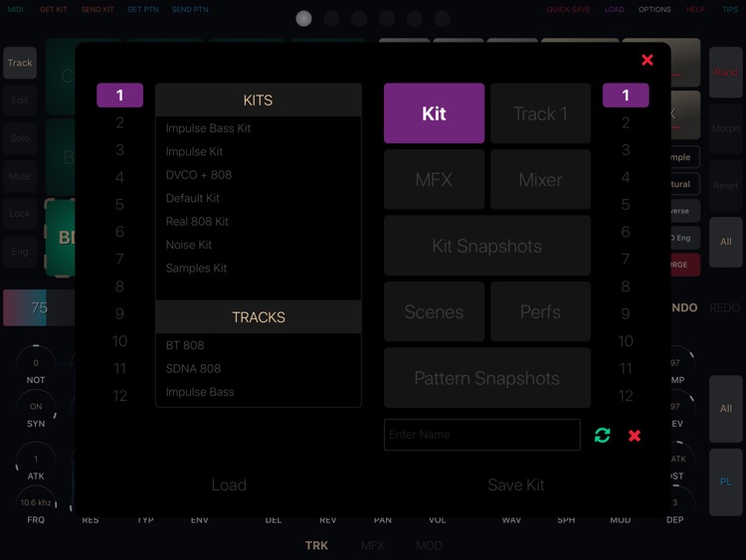The width and height of the screenshot is (746, 560).
Task: Click the Load button
Action: (x=229, y=484)
